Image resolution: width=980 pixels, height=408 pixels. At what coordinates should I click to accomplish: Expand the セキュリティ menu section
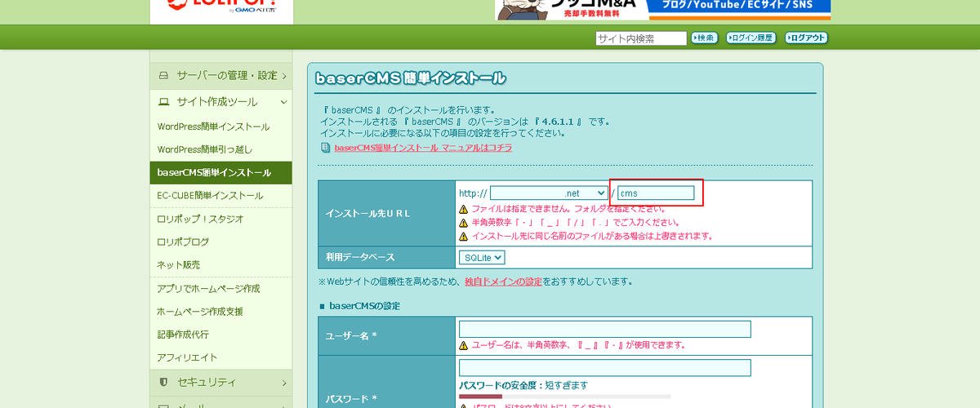(x=220, y=382)
